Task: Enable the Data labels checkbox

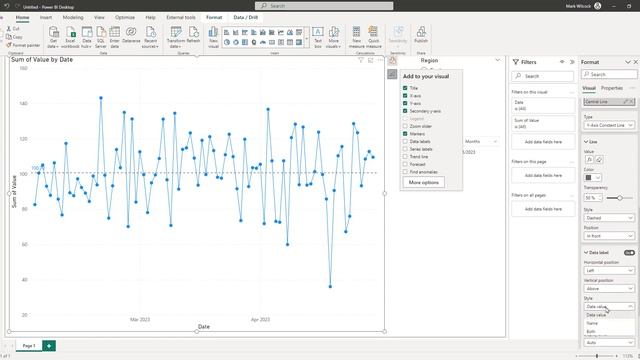Action: pyautogui.click(x=405, y=141)
